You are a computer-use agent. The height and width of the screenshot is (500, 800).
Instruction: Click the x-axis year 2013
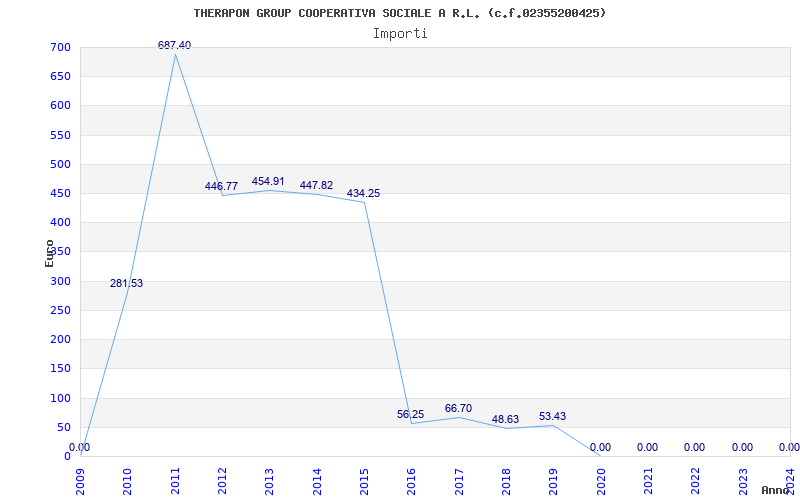(x=270, y=482)
